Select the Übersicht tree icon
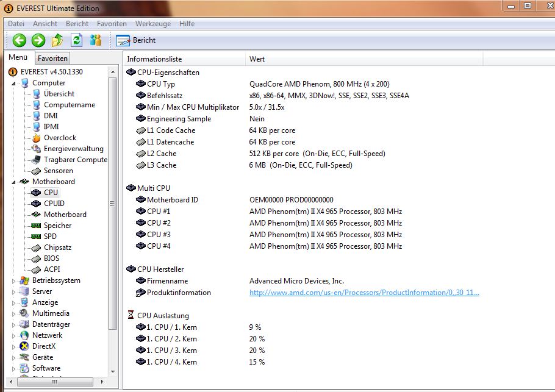Screen dimensions: 555x392 tap(36, 94)
